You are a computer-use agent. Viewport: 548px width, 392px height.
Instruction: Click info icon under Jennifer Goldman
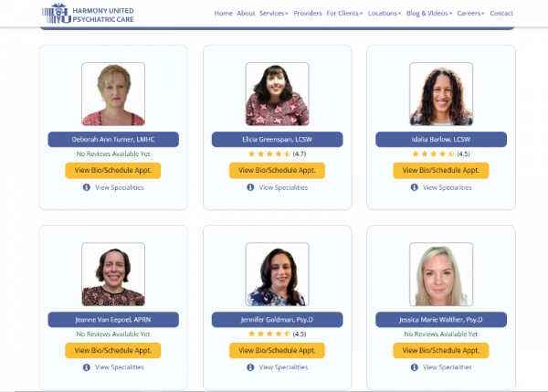coord(250,367)
